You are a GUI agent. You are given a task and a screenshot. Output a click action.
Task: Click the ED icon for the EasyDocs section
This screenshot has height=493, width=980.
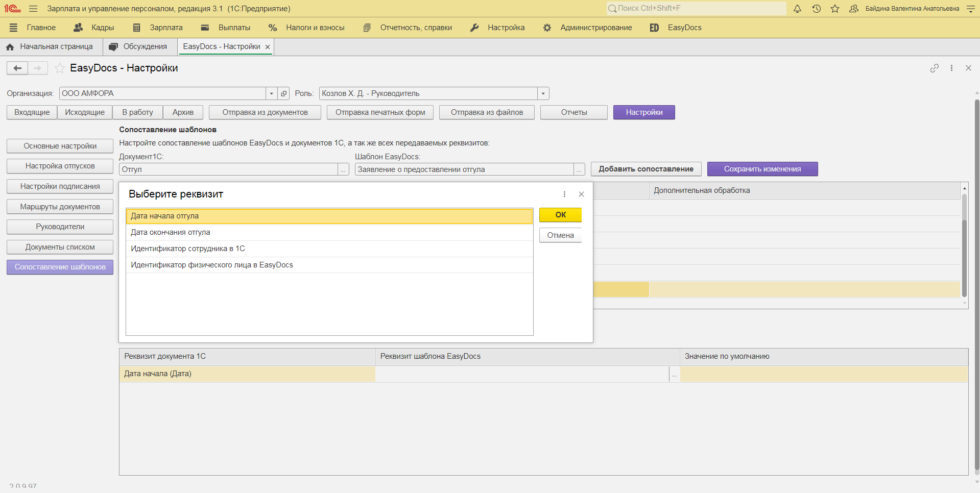tap(654, 28)
